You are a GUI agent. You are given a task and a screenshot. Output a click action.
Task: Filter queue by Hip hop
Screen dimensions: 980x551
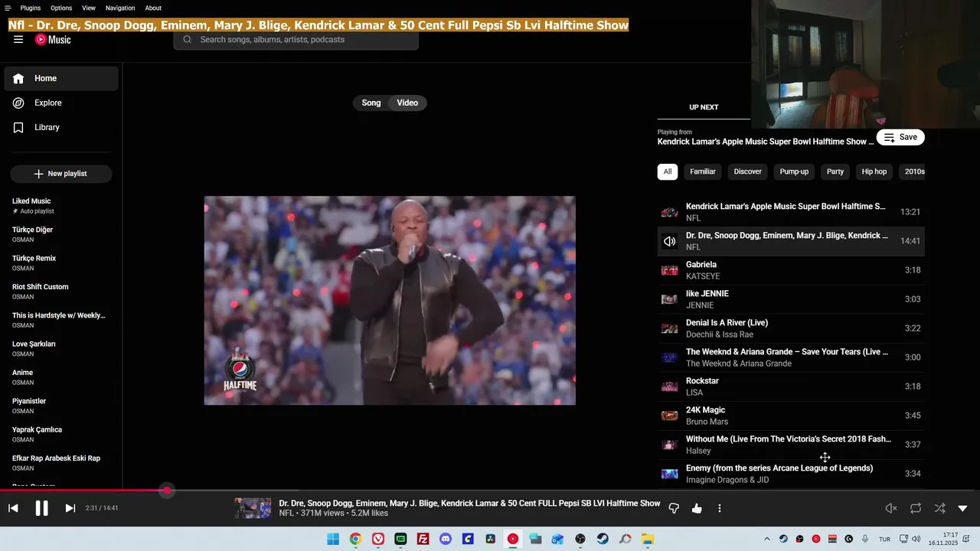pos(874,171)
